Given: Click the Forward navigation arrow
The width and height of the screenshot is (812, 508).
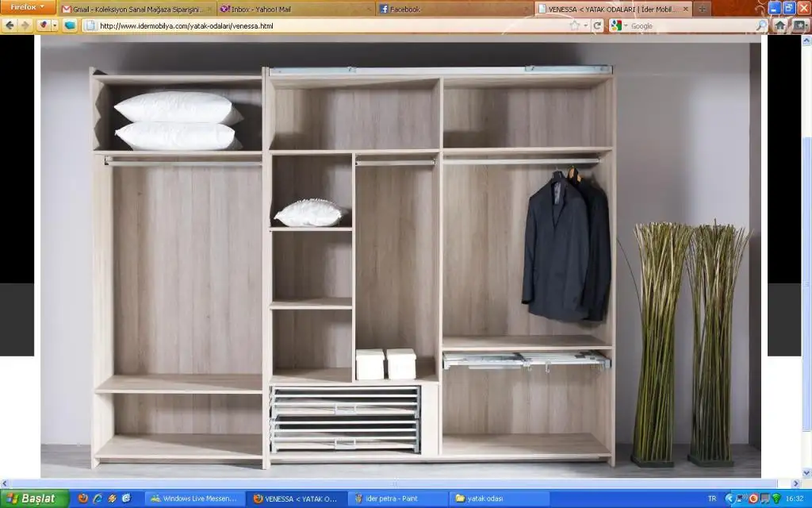Looking at the screenshot, I should 25,25.
